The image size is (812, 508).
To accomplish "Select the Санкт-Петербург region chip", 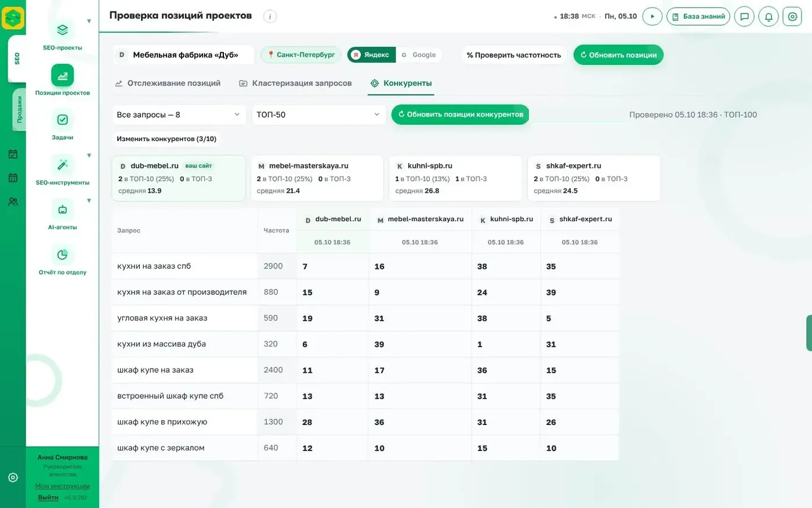I will (x=301, y=55).
